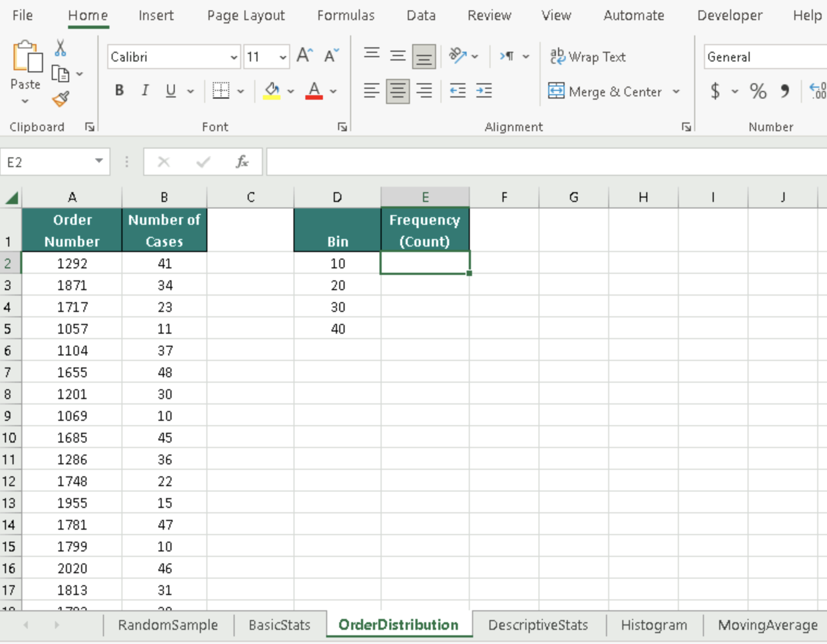Apply bold formatting
This screenshot has width=827, height=644.
(x=119, y=90)
